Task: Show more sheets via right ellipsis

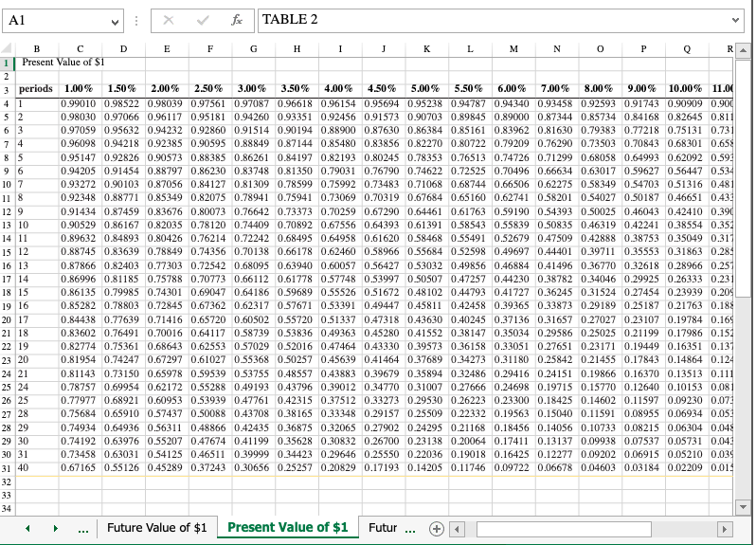Action: coord(410,530)
